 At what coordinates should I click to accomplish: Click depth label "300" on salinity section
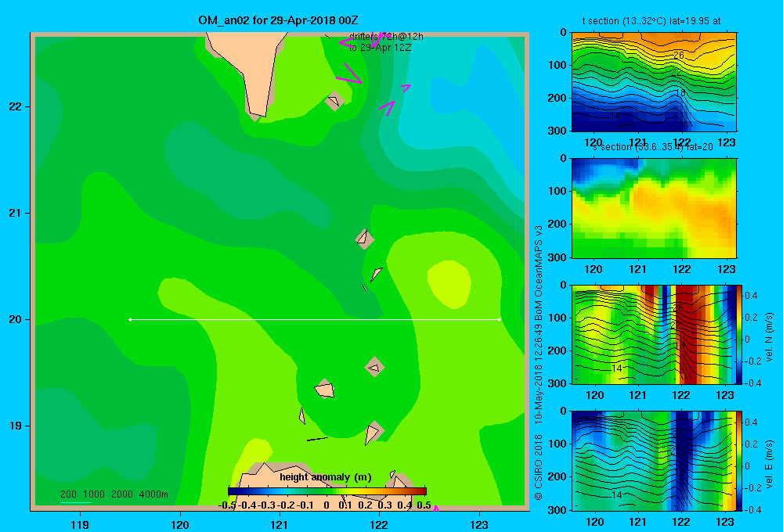pyautogui.click(x=558, y=257)
